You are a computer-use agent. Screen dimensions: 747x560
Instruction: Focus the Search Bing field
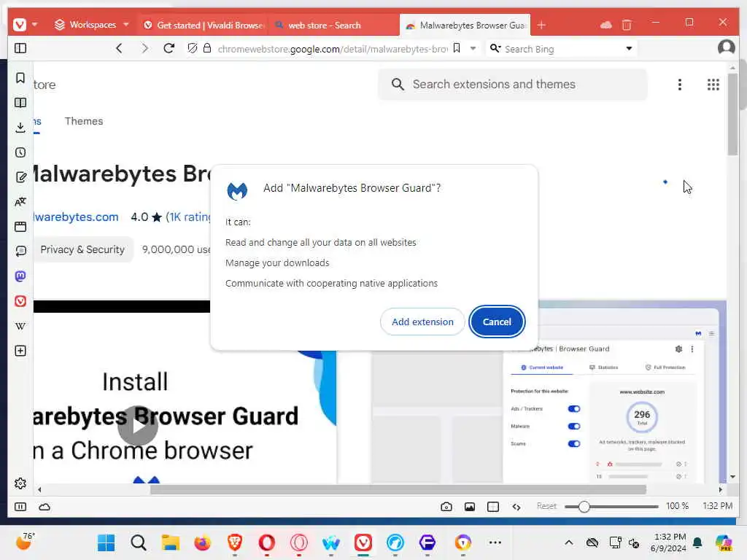click(561, 49)
